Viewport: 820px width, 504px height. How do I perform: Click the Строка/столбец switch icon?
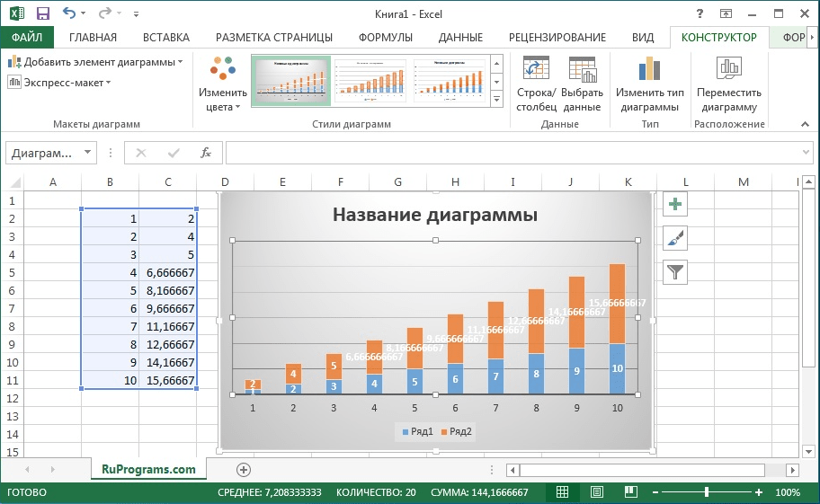[536, 84]
